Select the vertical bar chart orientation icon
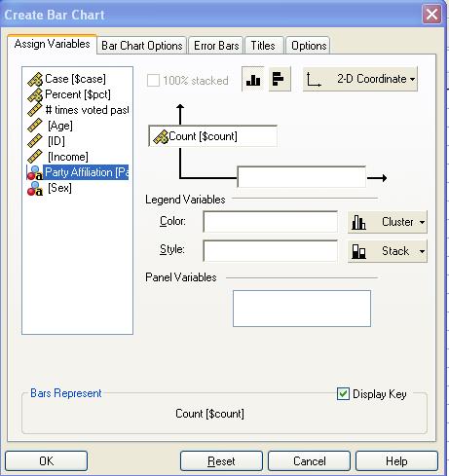 coord(253,79)
